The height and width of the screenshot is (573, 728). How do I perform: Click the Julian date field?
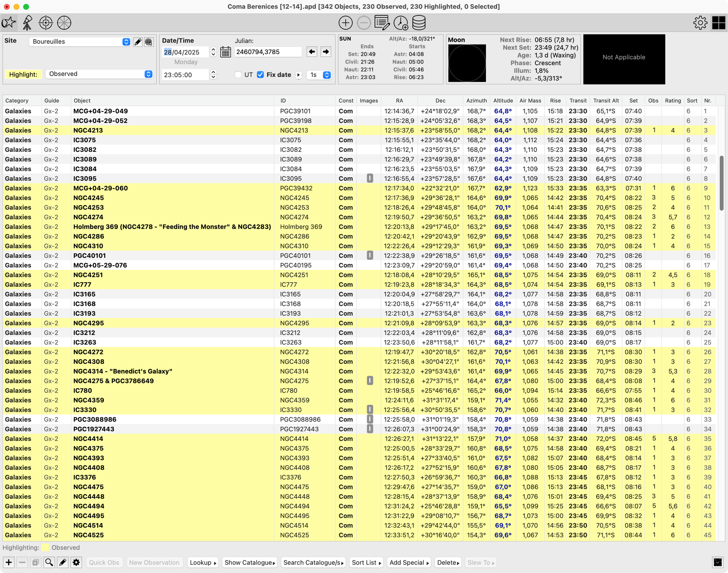pos(268,52)
